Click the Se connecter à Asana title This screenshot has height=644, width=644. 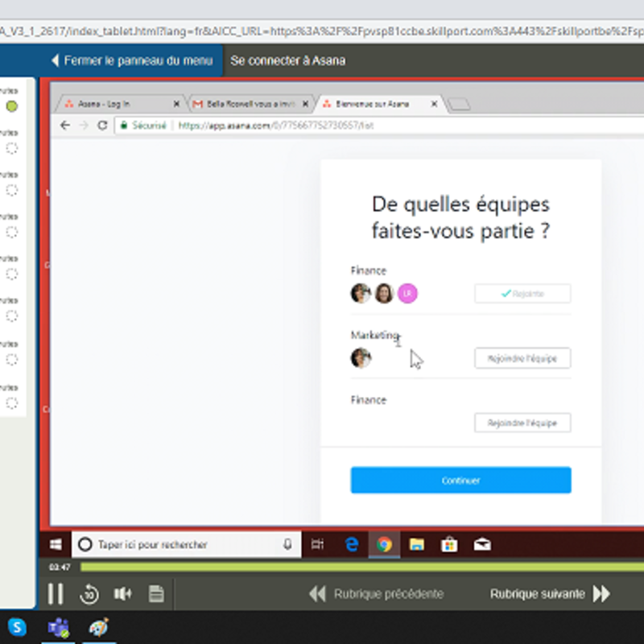point(287,61)
